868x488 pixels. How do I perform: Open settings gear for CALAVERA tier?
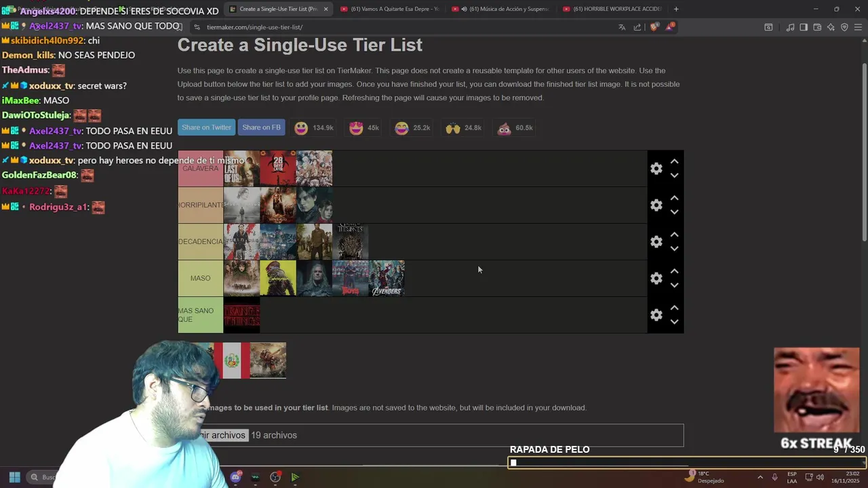(x=656, y=169)
